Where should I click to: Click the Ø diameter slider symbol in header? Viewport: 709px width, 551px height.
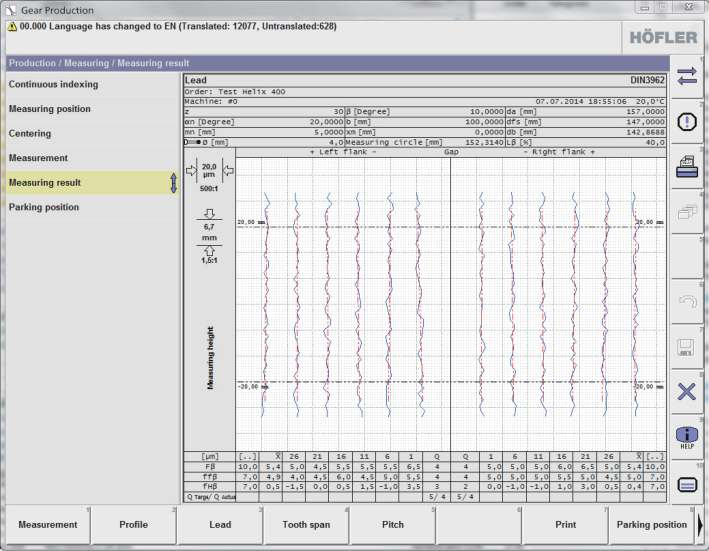point(196,143)
